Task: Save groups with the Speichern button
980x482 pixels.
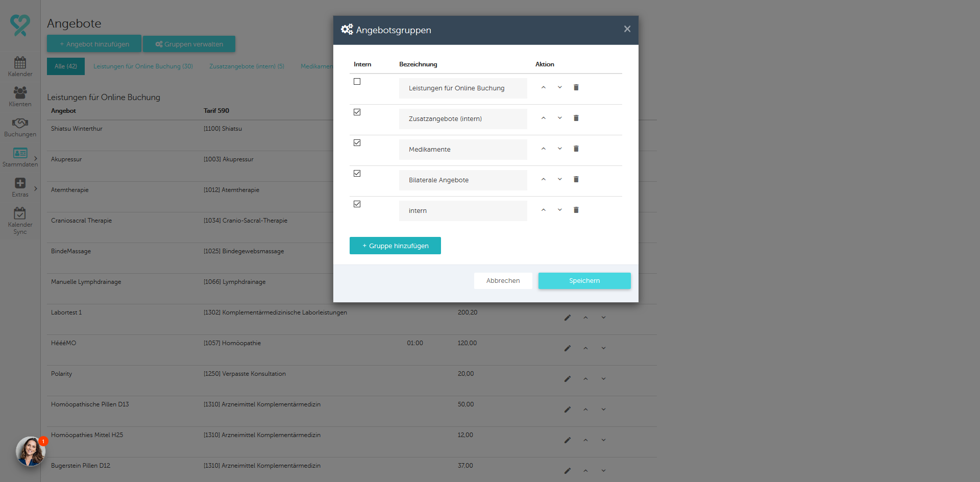Action: [x=584, y=281]
